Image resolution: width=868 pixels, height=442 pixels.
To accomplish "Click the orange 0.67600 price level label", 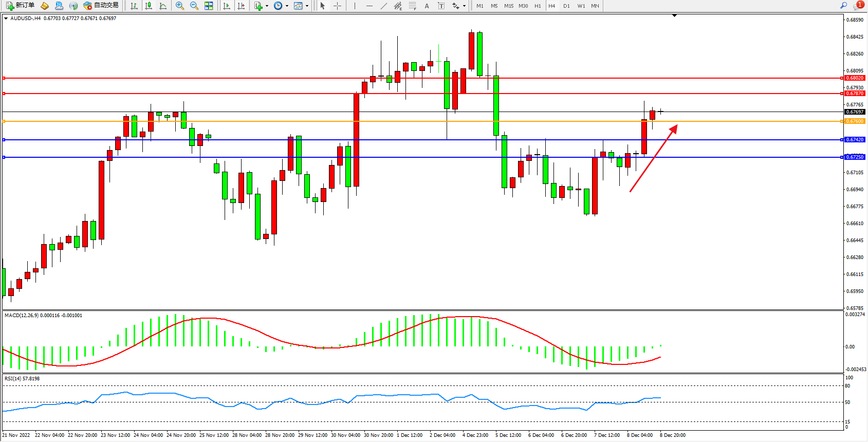I will 855,121.
